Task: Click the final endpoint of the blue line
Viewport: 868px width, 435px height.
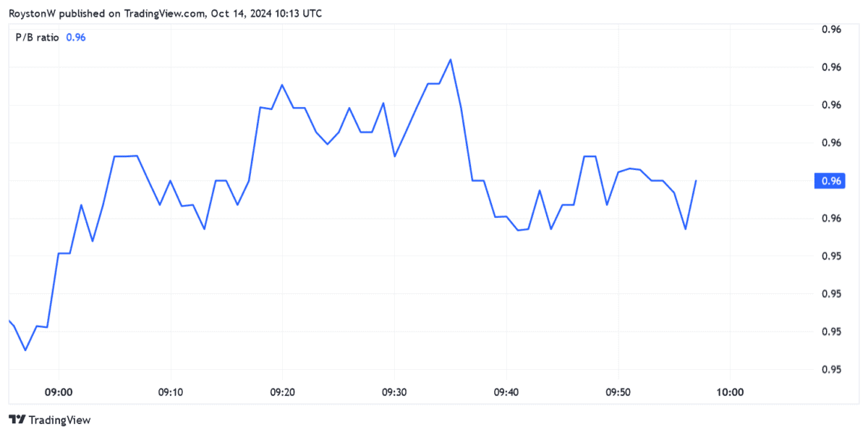Action: pyautogui.click(x=696, y=180)
